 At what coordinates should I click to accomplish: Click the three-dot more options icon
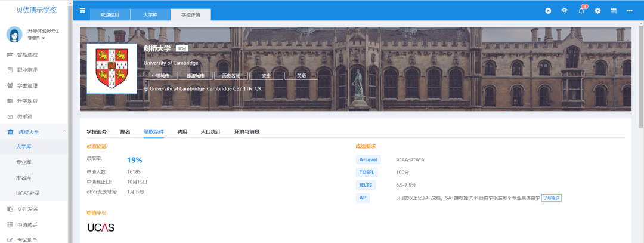tap(630, 11)
